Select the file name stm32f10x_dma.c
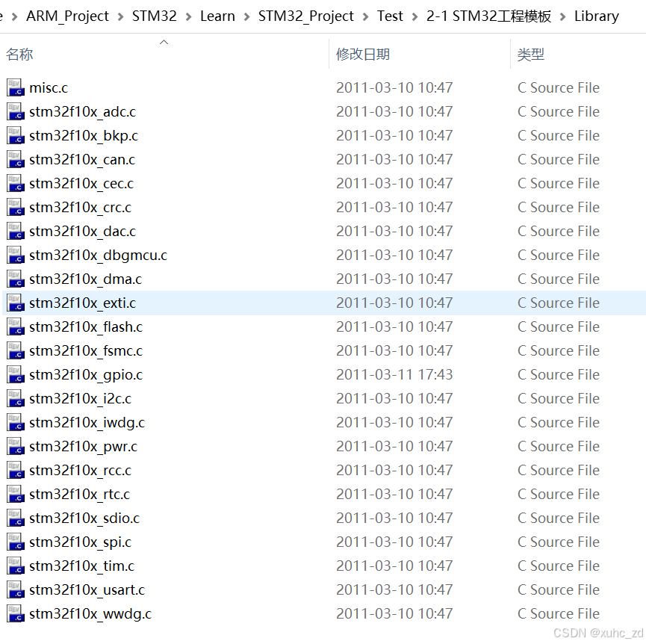646x644 pixels. pyautogui.click(x=85, y=279)
